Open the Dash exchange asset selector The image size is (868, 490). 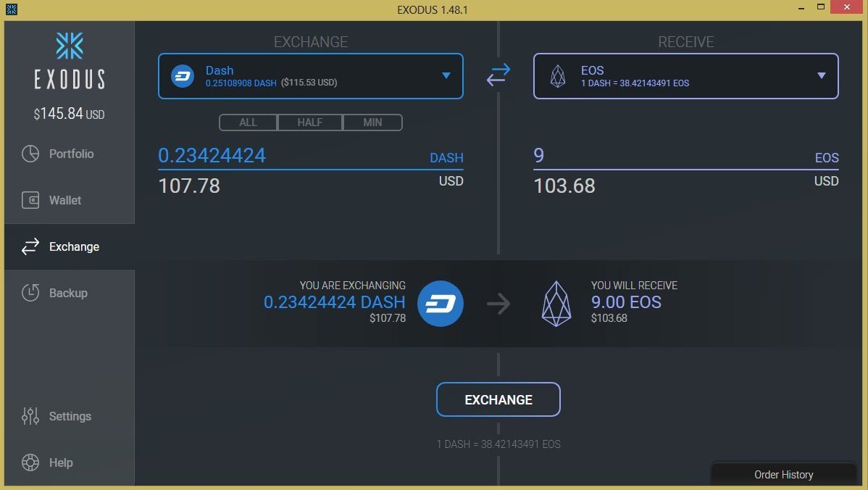tap(311, 76)
